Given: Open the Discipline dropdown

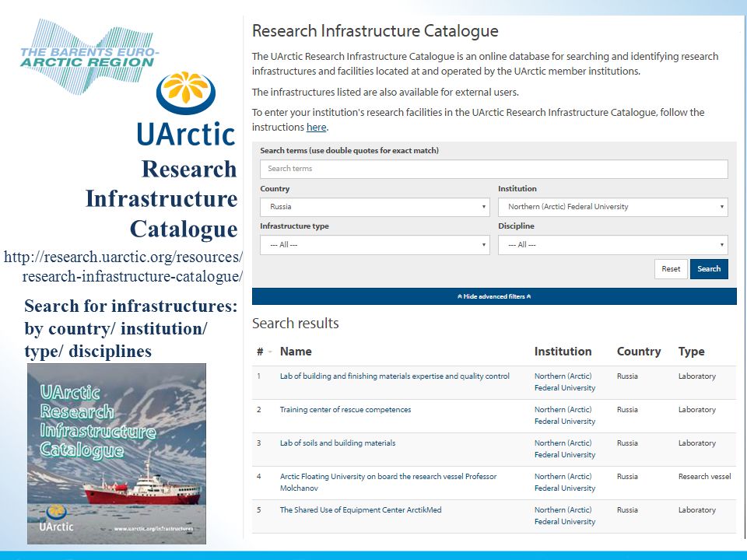Looking at the screenshot, I should click(612, 245).
